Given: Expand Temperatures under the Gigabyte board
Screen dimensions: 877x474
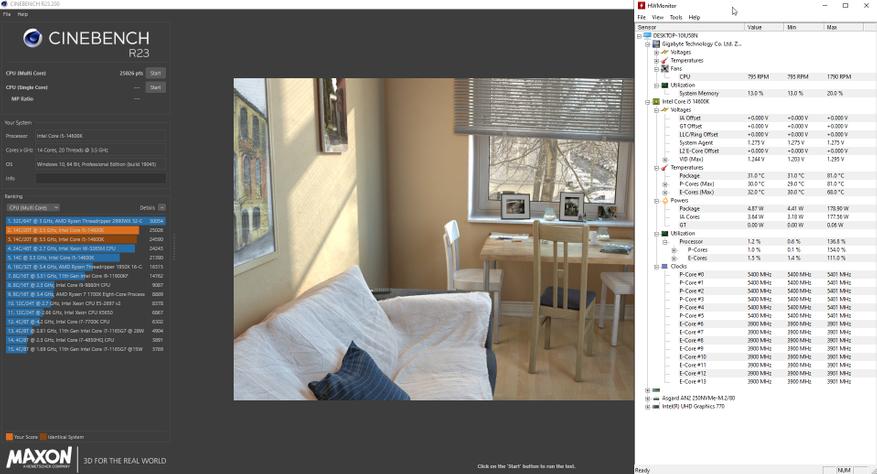Looking at the screenshot, I should [x=656, y=60].
